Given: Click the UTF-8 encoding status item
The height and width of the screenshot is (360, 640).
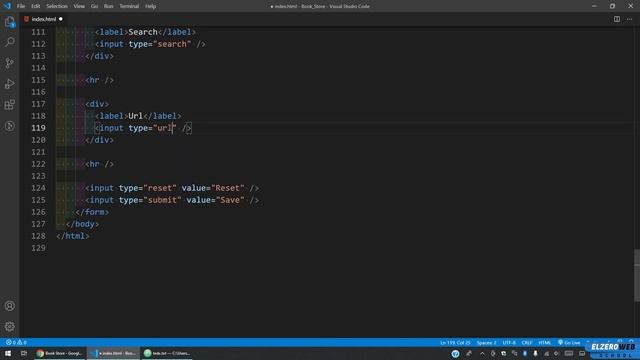Looking at the screenshot, I should point(509,342).
